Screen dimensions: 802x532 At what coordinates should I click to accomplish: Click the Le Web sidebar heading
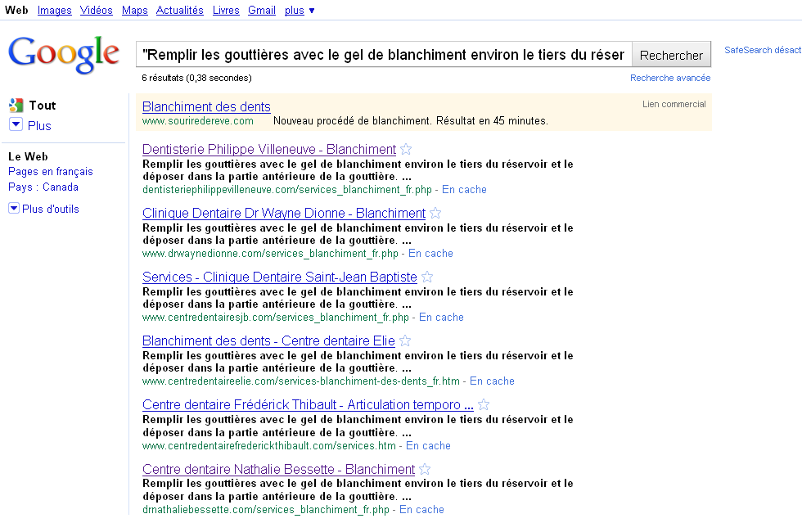coord(28,156)
